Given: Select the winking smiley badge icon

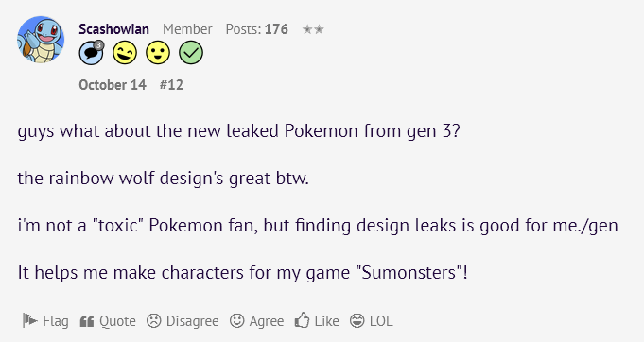Looking at the screenshot, I should point(125,53).
